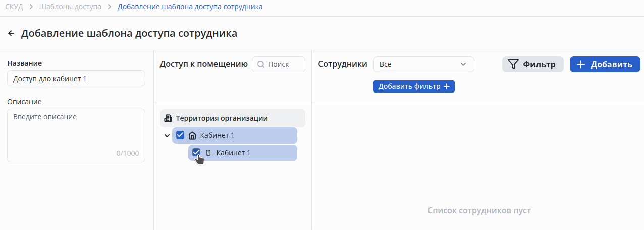The width and height of the screenshot is (644, 230).
Task: Focus the Название input field
Action: coord(76,79)
